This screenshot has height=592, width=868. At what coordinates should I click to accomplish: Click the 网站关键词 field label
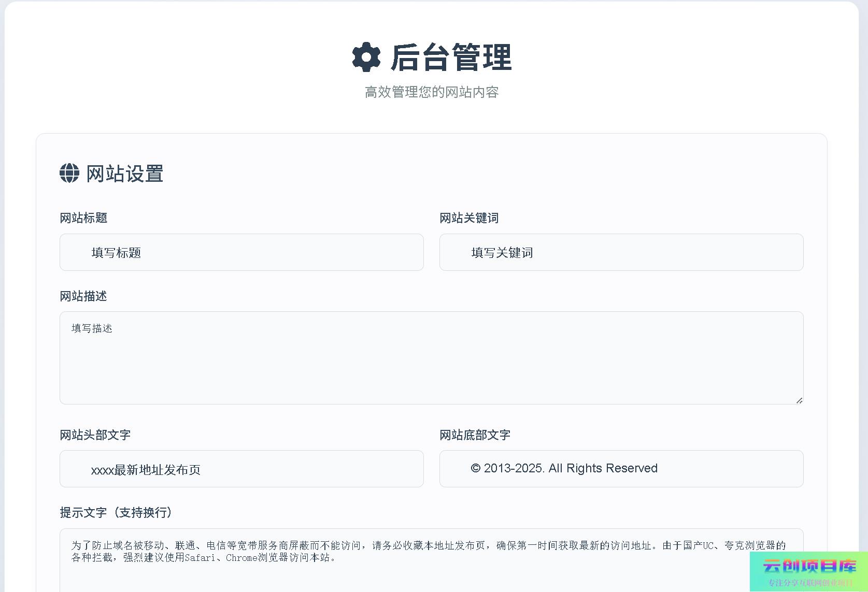coord(468,218)
